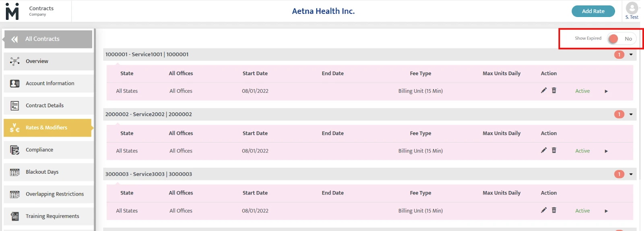Delete the Service3003 rate with trash icon
Screen dimensions: 644x231
(554, 210)
